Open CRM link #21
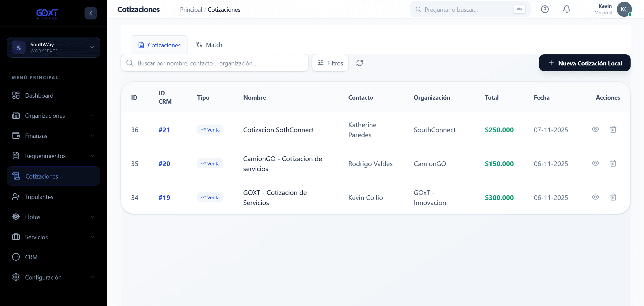The height and width of the screenshot is (306, 644). coord(164,130)
